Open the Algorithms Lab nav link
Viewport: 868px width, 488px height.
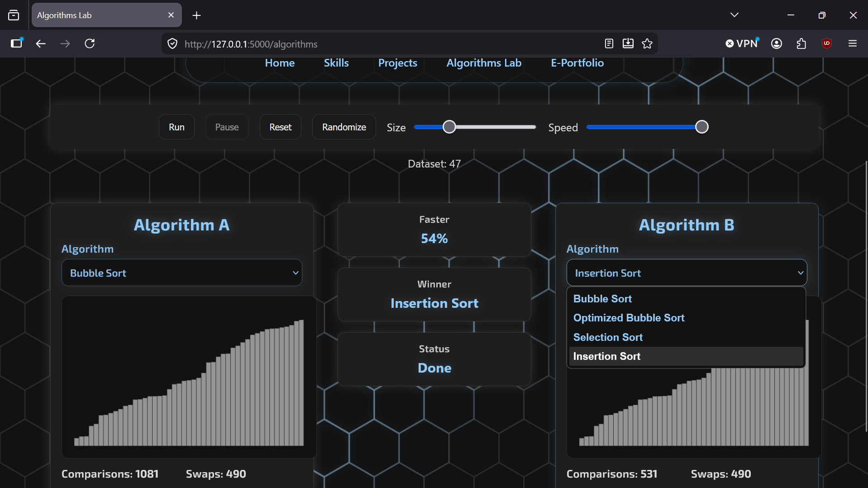click(484, 63)
